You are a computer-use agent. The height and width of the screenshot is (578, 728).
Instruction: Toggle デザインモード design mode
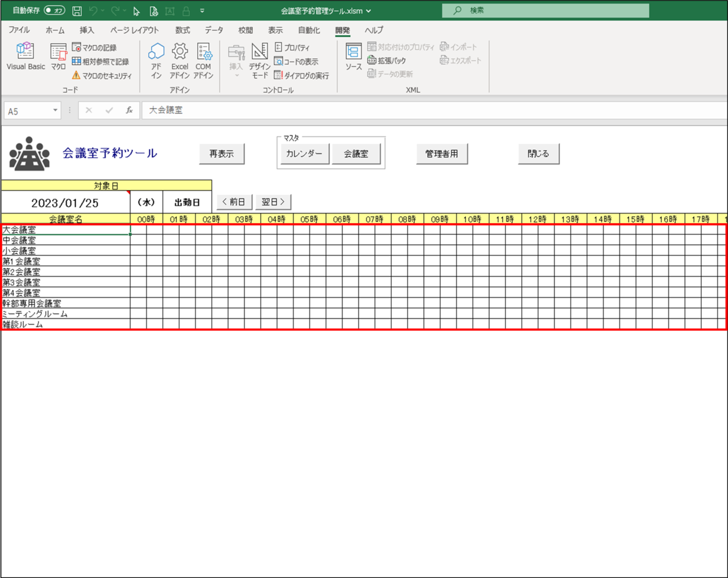(260, 61)
